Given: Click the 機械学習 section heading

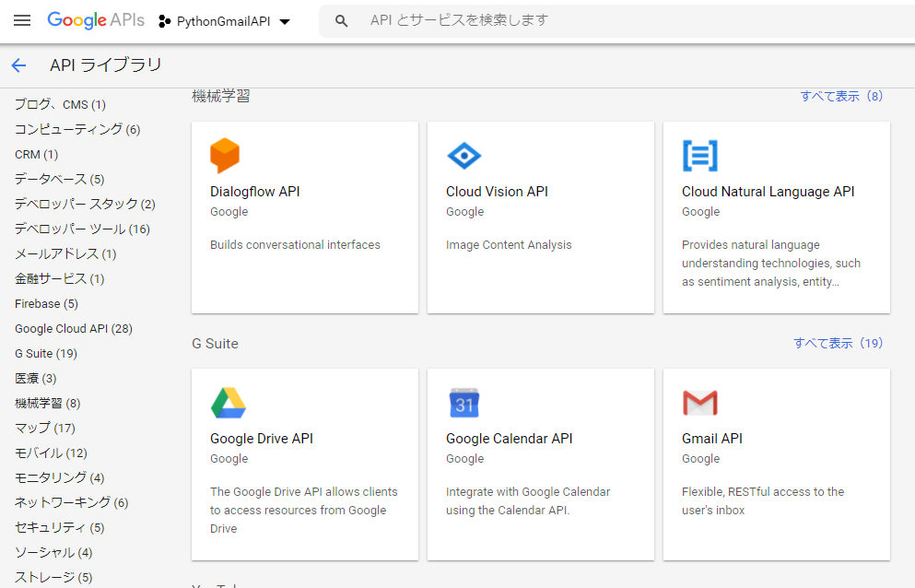Looking at the screenshot, I should coord(221,96).
